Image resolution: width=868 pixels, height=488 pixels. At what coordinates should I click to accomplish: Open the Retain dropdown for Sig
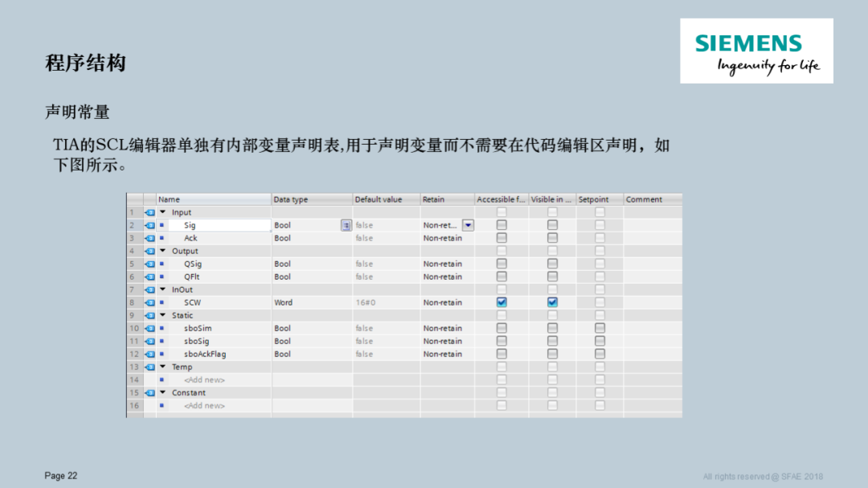tap(468, 225)
